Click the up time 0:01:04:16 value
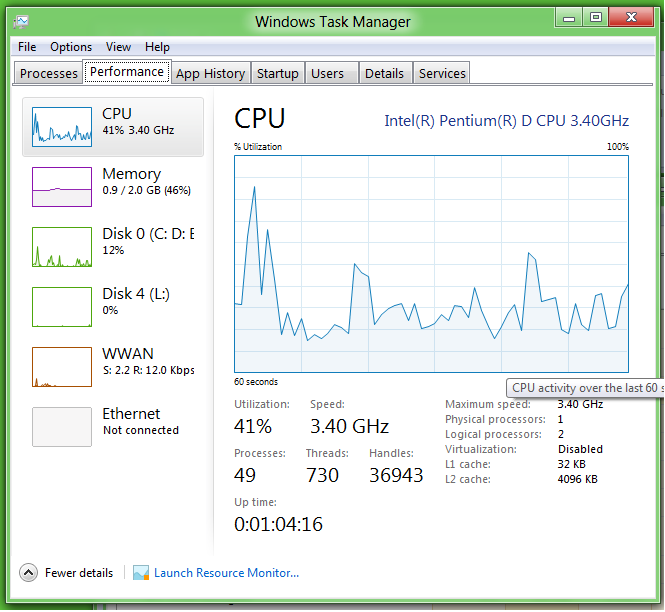This screenshot has height=612, width=665. tap(278, 525)
